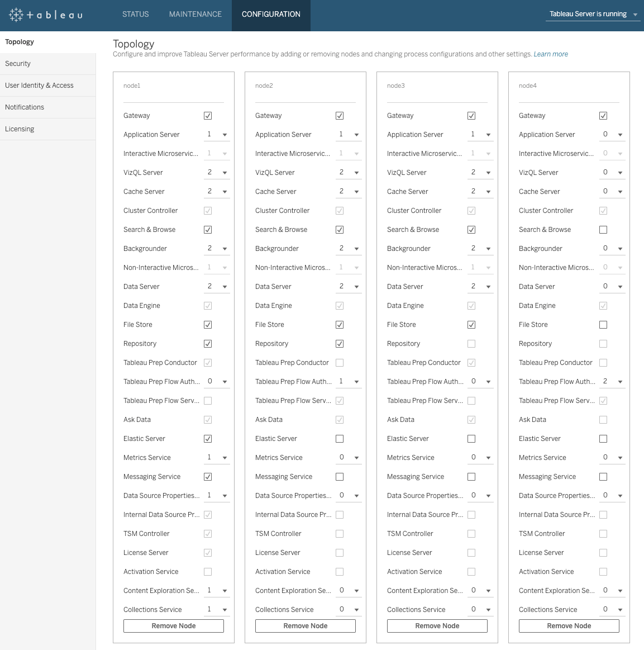Viewport: 644px width, 650px height.
Task: Toggle Search & Browse on node4
Action: (x=603, y=230)
